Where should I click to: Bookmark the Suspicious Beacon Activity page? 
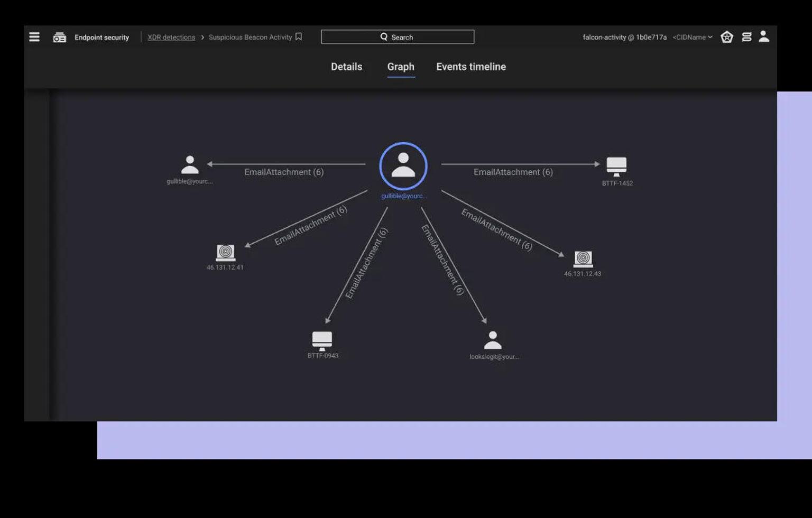(x=299, y=37)
